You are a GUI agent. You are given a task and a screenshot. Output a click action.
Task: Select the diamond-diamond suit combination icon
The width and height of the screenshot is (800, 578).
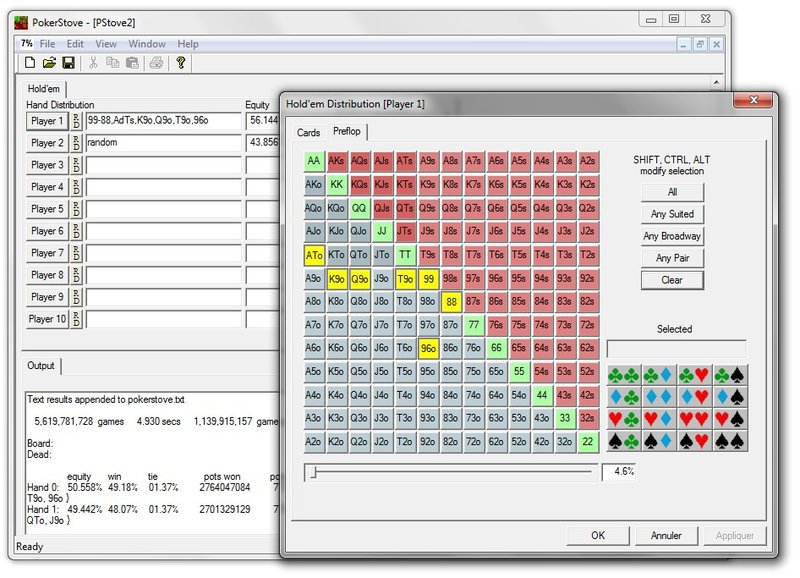[658, 397]
